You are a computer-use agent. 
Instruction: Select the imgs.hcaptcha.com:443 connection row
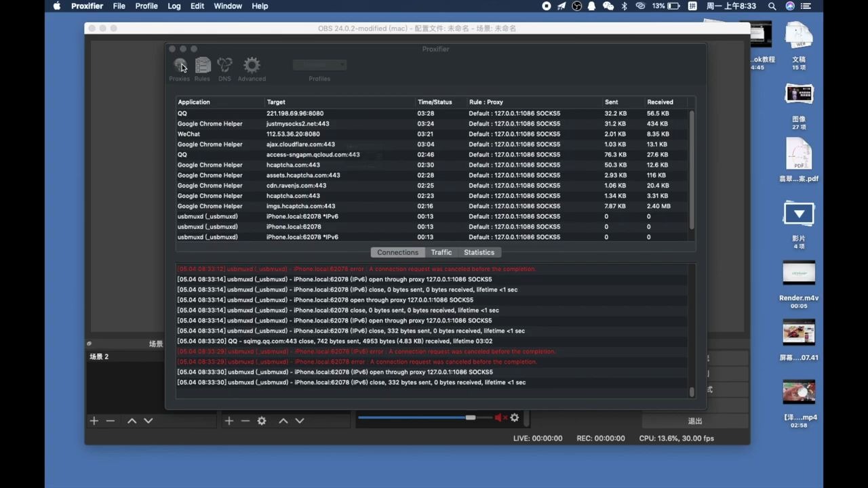(432, 206)
